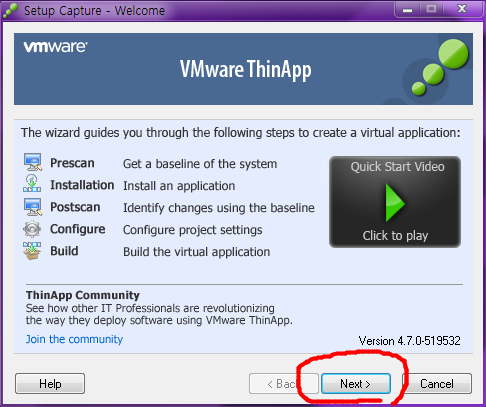486x407 pixels.
Task: Open Help for the wizard
Action: [50, 384]
